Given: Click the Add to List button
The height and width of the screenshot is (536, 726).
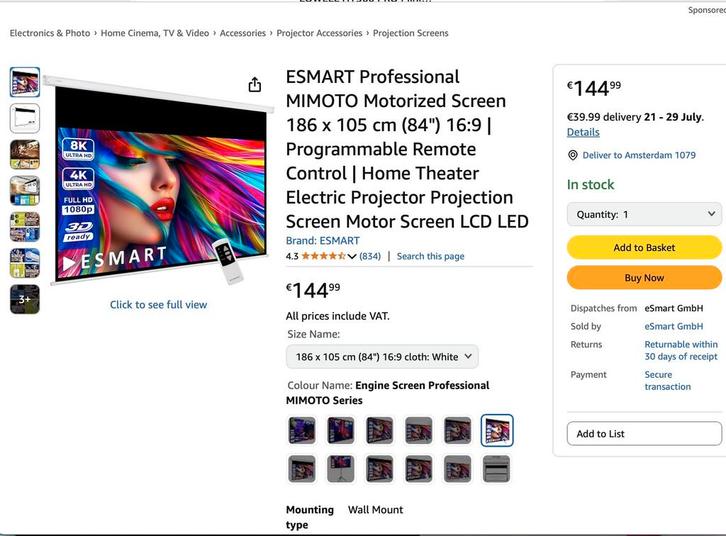Looking at the screenshot, I should pos(644,433).
